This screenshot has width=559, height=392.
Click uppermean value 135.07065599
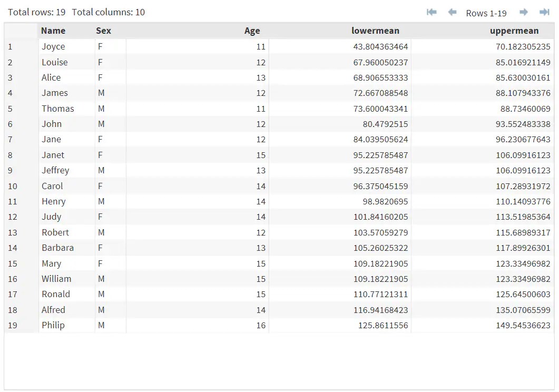pos(523,310)
